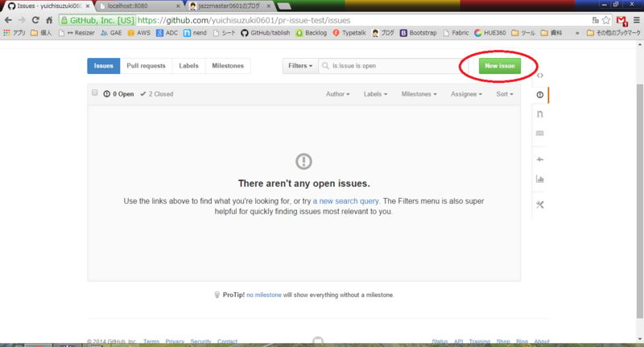Go to home page icon

click(49, 20)
